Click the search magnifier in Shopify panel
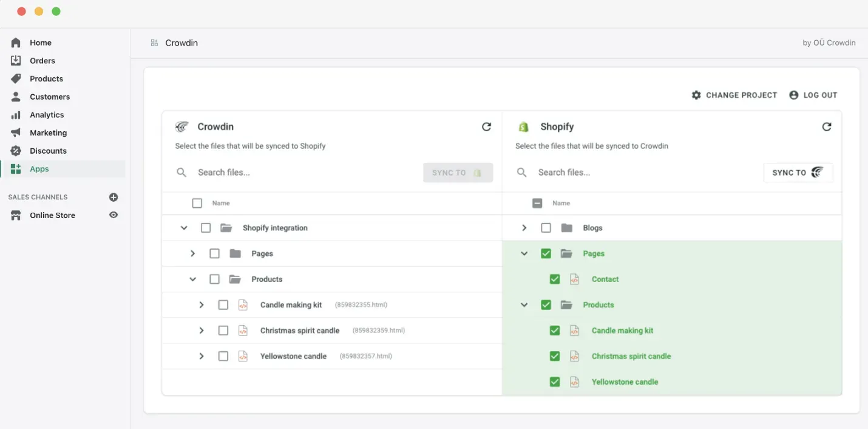The image size is (868, 429). (521, 173)
